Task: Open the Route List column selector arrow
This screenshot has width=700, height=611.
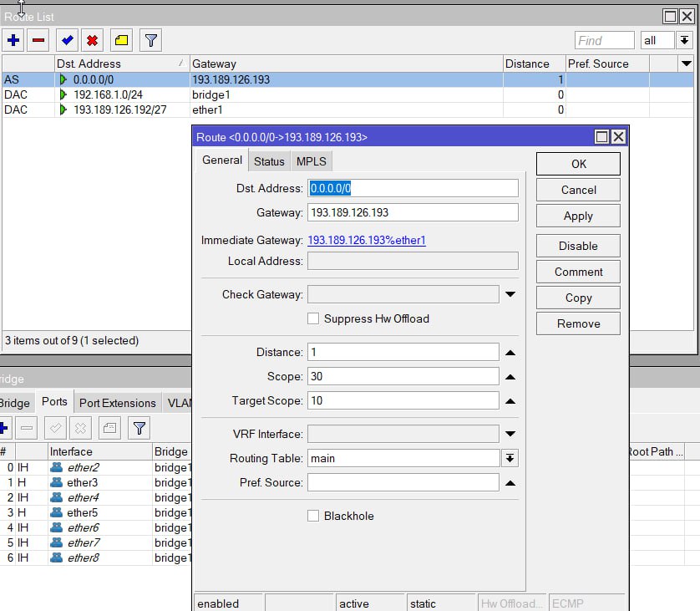Action: coord(686,64)
